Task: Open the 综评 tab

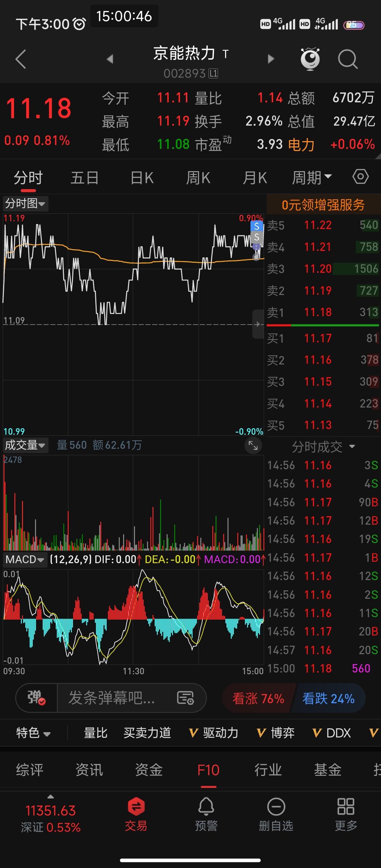Action: coord(30,770)
